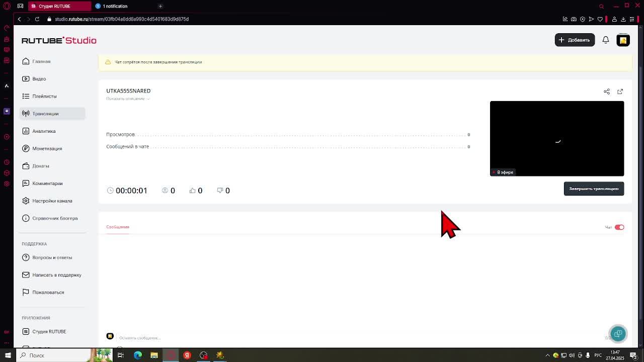Select Трансляции in the sidebar

[52, 114]
